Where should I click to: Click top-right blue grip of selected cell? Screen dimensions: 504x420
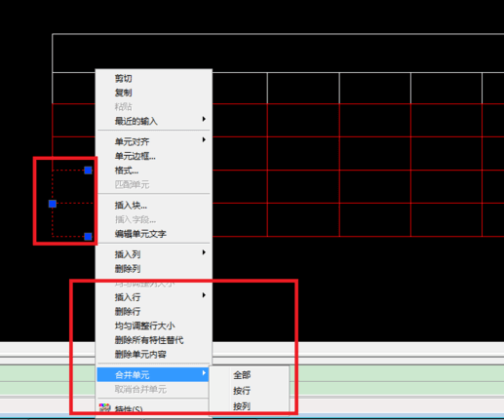click(x=88, y=171)
